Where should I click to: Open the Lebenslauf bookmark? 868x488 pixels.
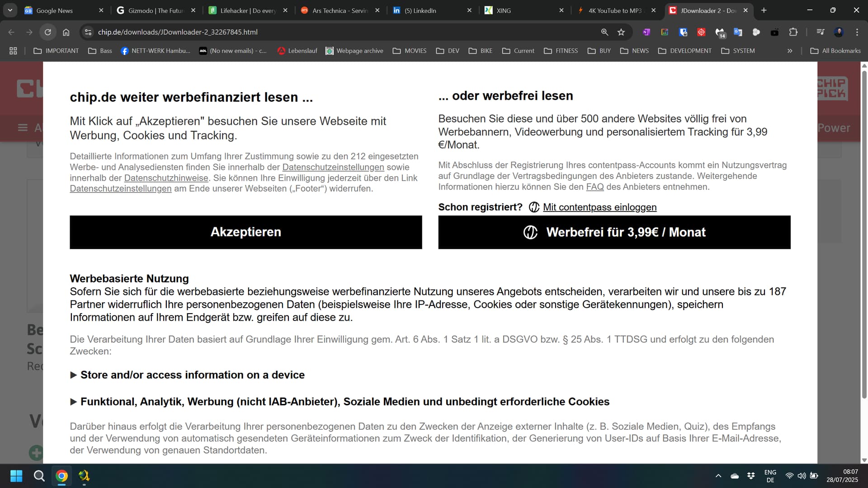[297, 51]
